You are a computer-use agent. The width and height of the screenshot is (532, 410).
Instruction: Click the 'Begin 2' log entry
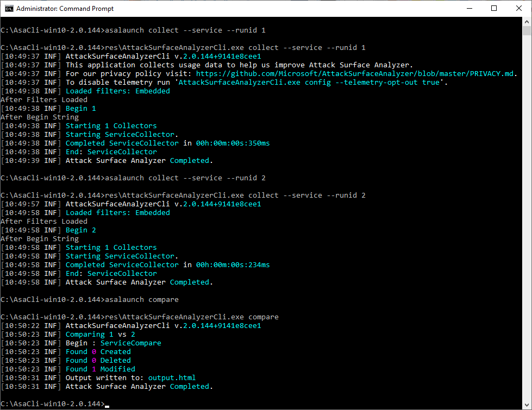click(81, 230)
